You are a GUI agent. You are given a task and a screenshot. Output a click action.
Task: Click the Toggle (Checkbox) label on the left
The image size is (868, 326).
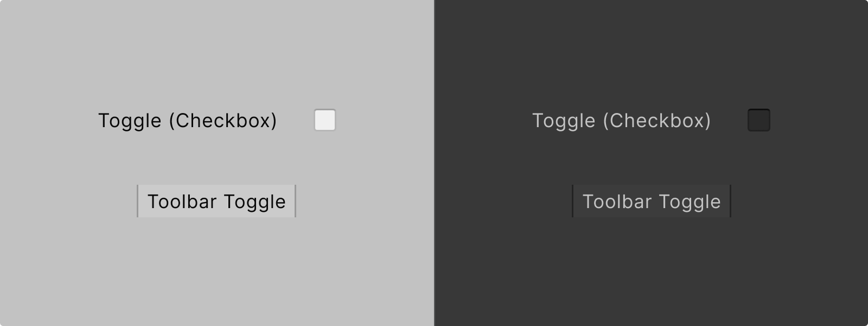187,120
